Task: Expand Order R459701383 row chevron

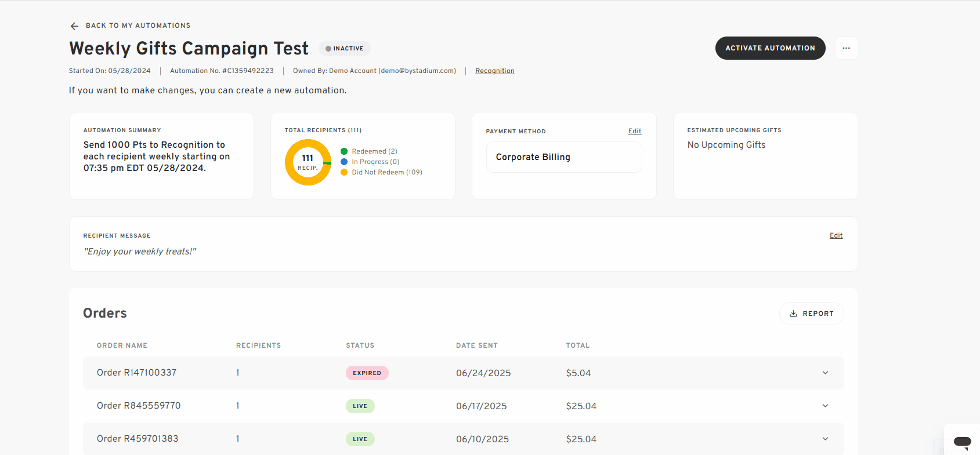Action: tap(825, 439)
